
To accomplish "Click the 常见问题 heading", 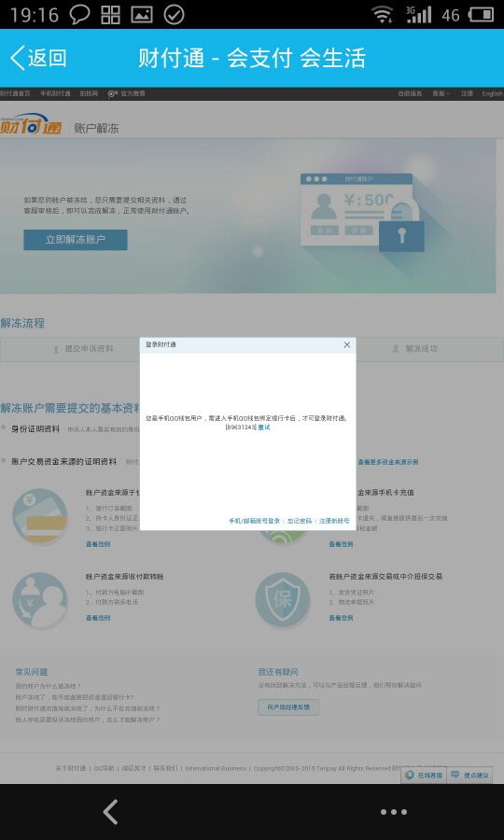I will tap(32, 672).
